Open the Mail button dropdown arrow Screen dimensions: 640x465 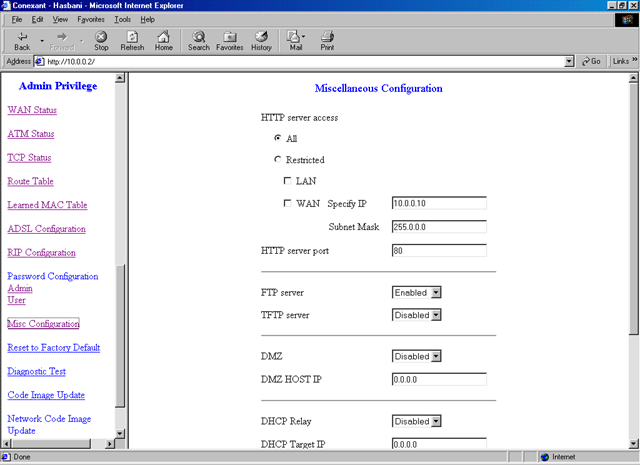pos(303,36)
